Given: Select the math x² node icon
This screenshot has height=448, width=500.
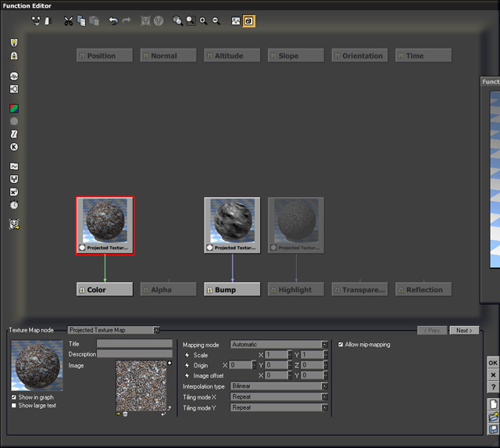Looking at the screenshot, I should 14,192.
